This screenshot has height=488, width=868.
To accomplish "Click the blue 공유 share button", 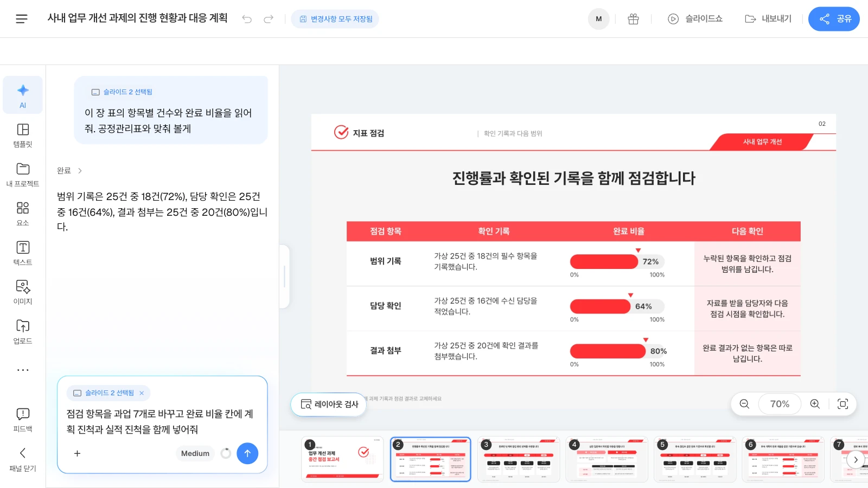I will click(834, 19).
